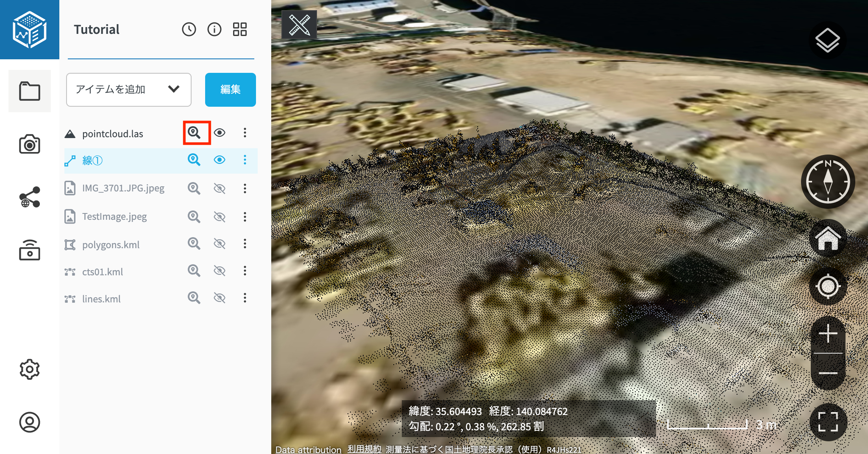Click the 編集 button

point(230,89)
